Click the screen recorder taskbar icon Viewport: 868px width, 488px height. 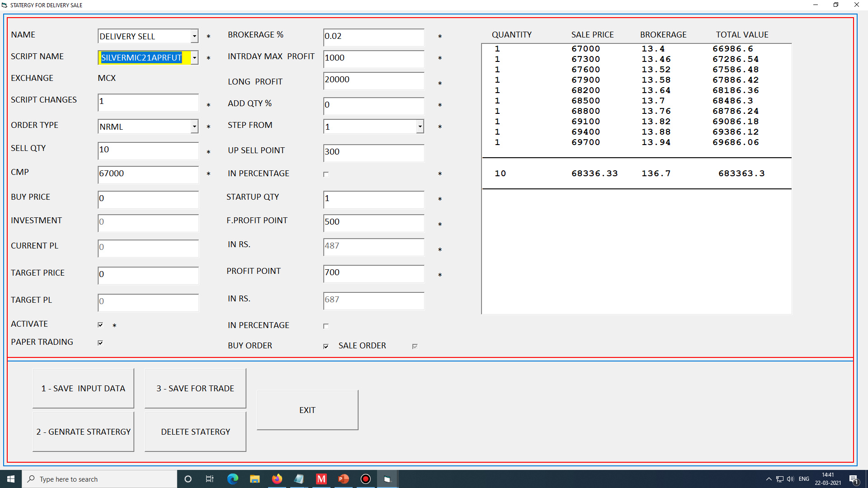pyautogui.click(x=366, y=479)
